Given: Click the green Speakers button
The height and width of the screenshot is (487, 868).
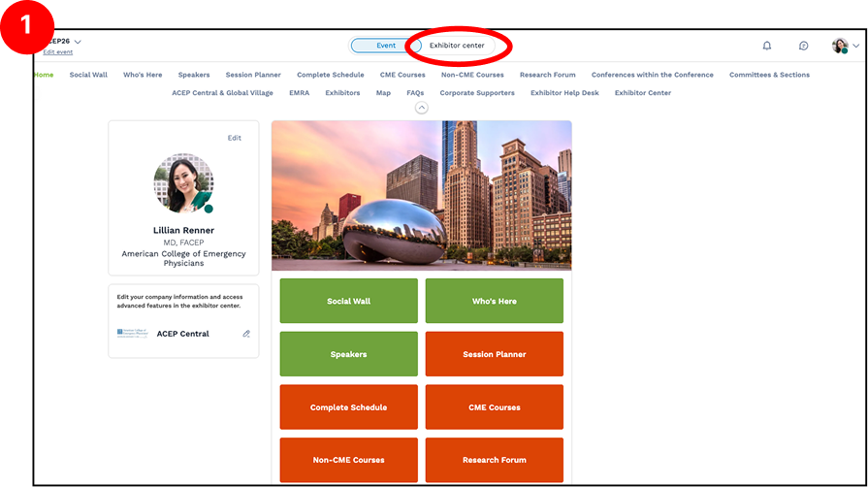Looking at the screenshot, I should tap(349, 354).
